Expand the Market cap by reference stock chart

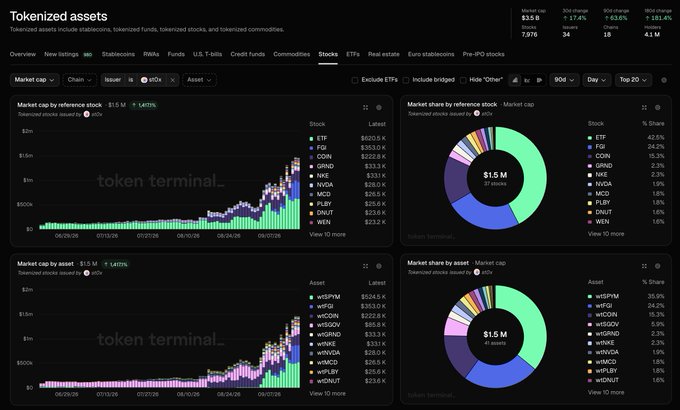tap(366, 108)
